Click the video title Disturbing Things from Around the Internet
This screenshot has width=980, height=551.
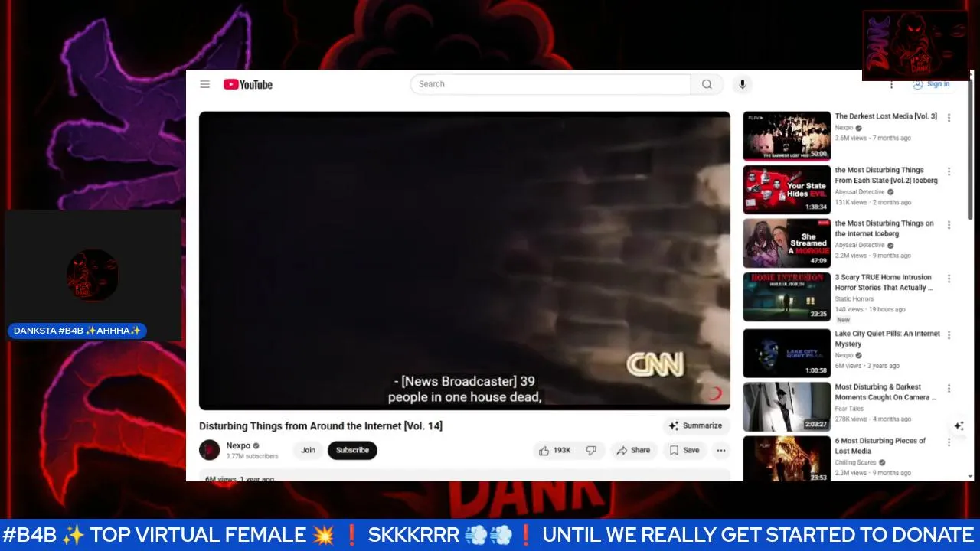[321, 425]
